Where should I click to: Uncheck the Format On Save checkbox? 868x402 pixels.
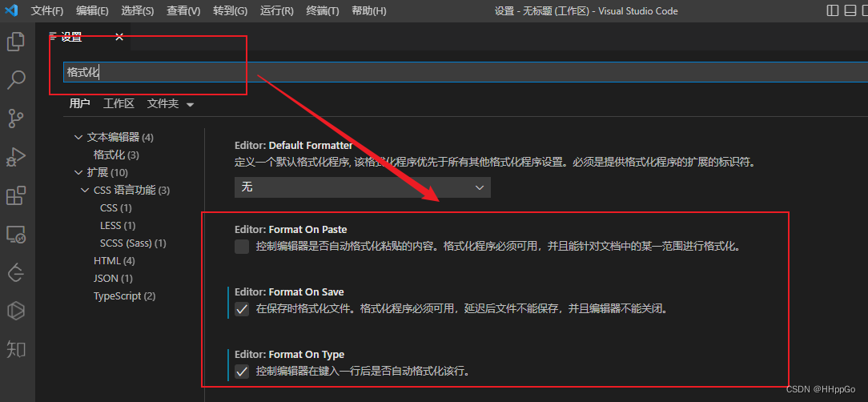[242, 309]
